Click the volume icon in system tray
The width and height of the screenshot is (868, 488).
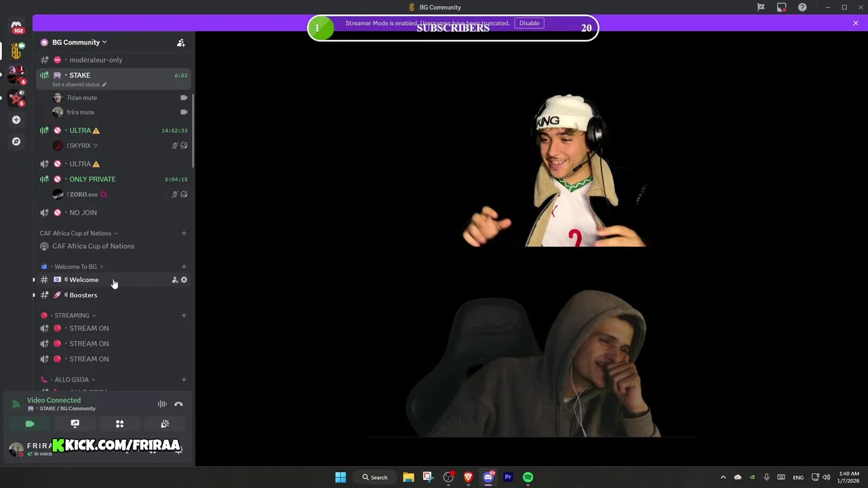tap(826, 477)
